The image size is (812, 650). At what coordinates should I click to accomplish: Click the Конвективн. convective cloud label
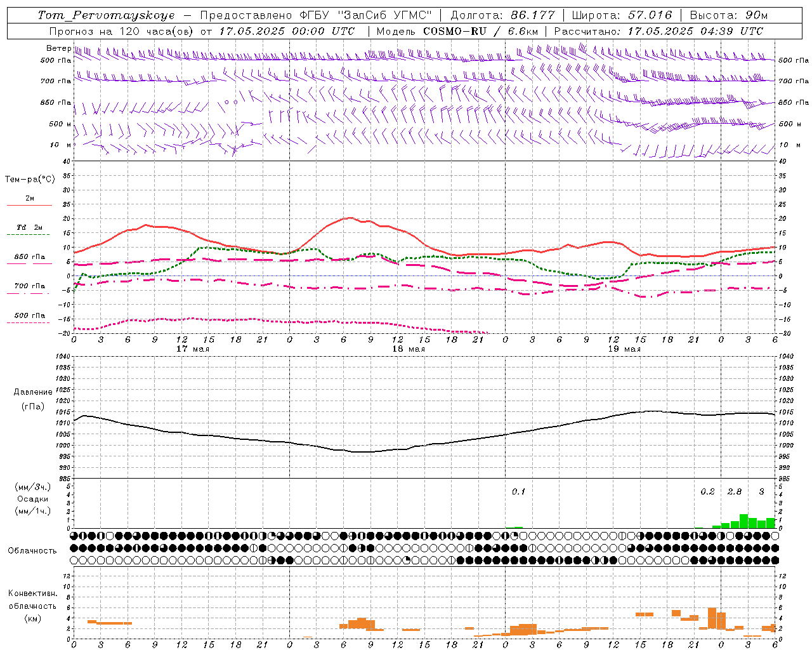pyautogui.click(x=33, y=594)
